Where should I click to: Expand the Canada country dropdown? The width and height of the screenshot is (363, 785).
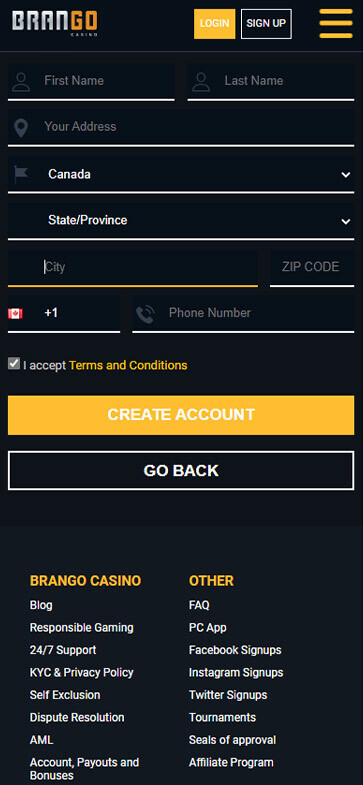tap(181, 174)
